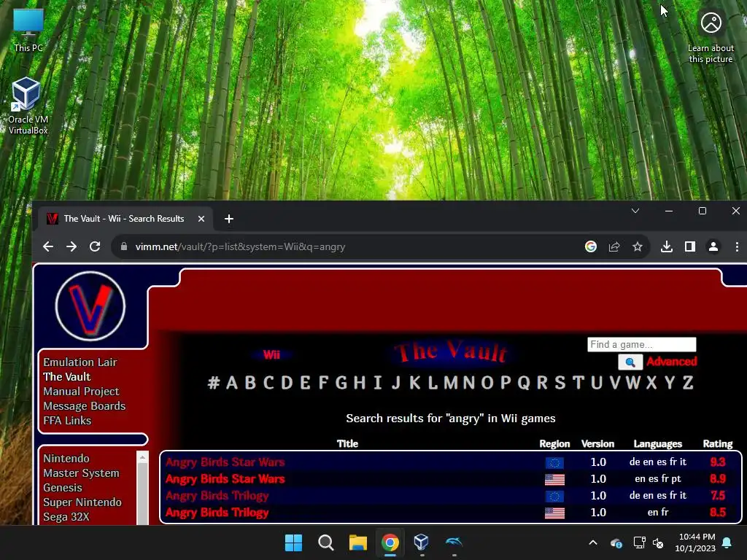This screenshot has width=747, height=560.
Task: Select Sega 32X in sidebar
Action: click(66, 517)
